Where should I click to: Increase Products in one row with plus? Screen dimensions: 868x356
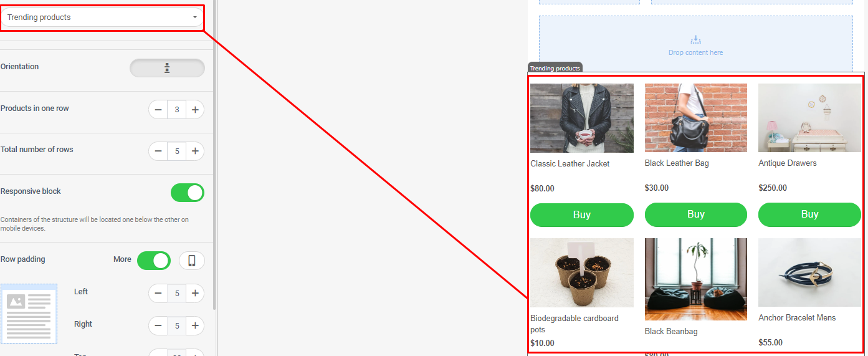(x=195, y=110)
